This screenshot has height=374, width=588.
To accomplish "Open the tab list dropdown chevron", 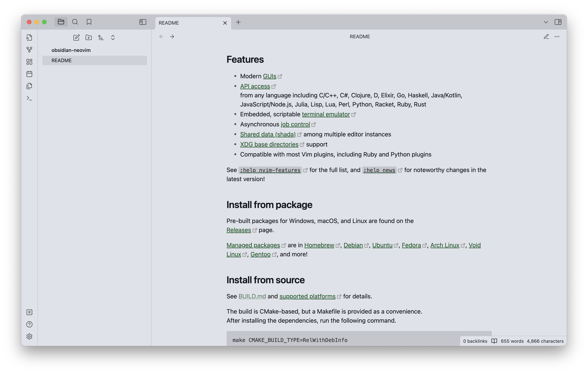I will pyautogui.click(x=546, y=22).
